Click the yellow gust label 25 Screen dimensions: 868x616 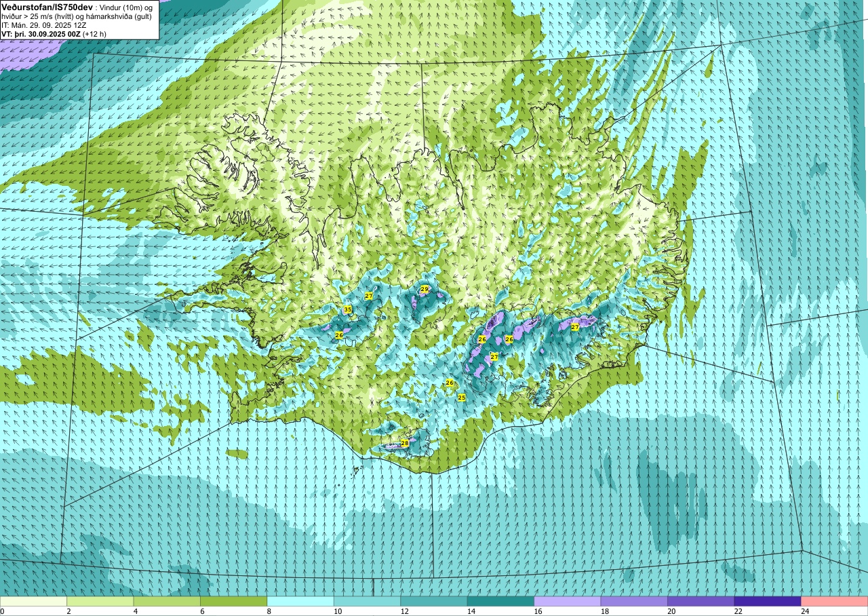pyautogui.click(x=462, y=398)
